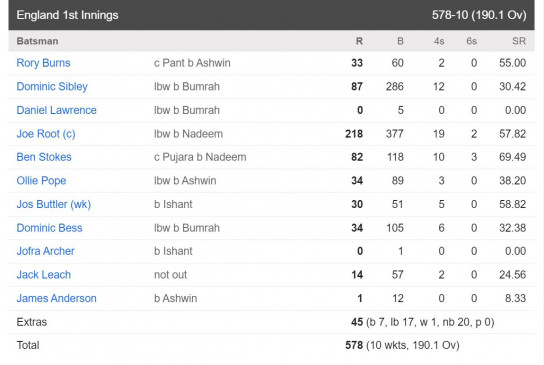Click the England 1st Innings header
Viewport: 544px width, 365px height.
tap(67, 15)
